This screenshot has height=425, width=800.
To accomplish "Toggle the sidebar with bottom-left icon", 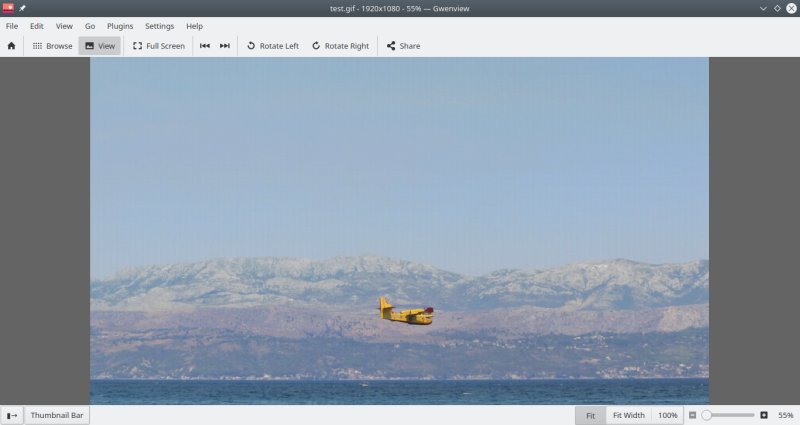I will 12,415.
